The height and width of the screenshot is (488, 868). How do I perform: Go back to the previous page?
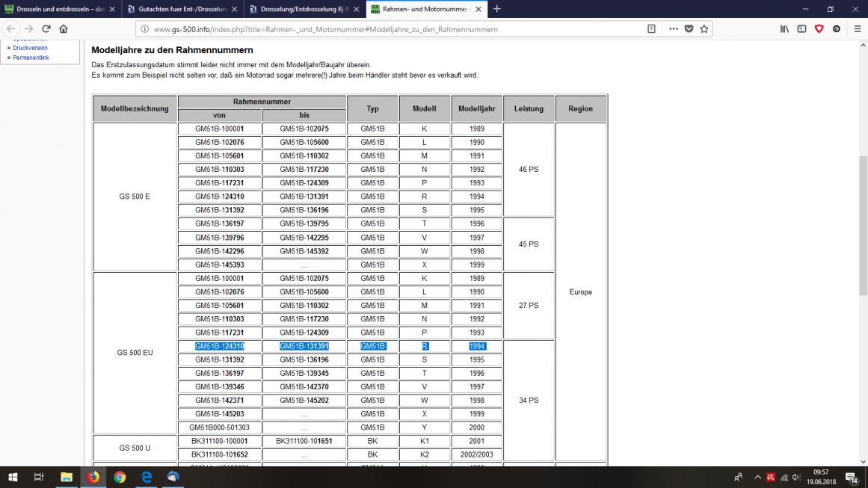coord(11,28)
